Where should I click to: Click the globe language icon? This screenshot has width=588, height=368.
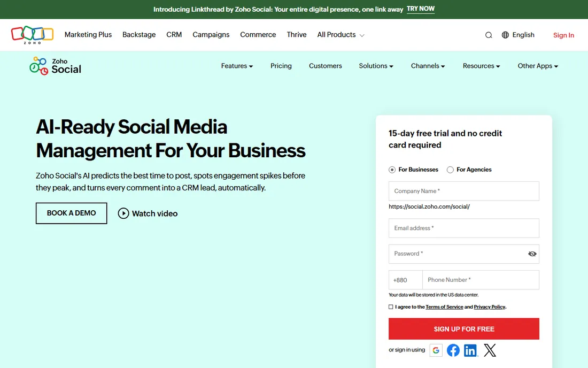tap(505, 35)
